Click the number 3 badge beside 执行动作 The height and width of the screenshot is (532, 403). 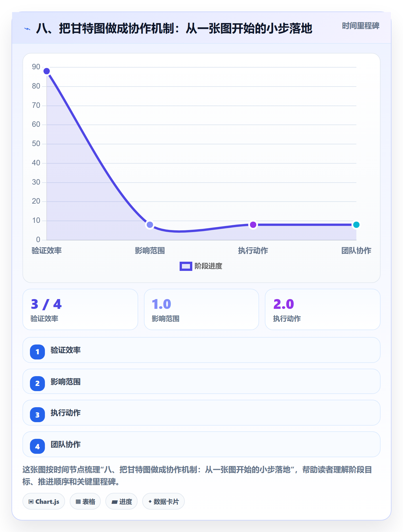(x=37, y=415)
